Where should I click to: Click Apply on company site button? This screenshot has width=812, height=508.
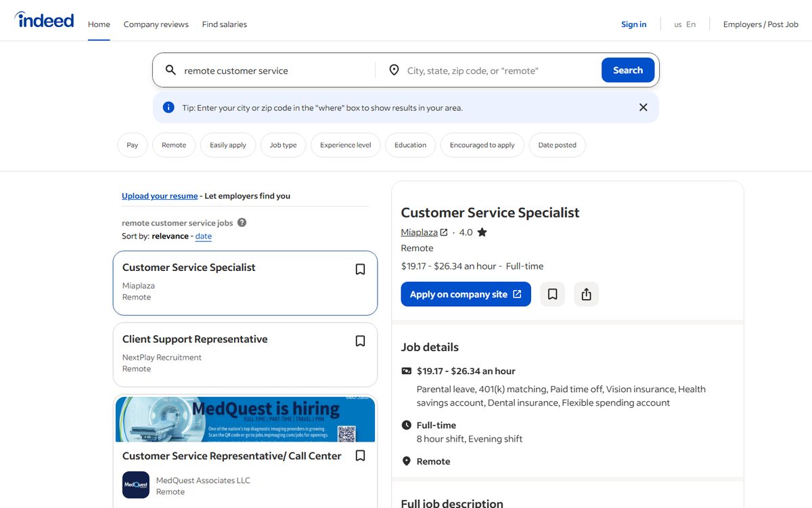point(466,294)
